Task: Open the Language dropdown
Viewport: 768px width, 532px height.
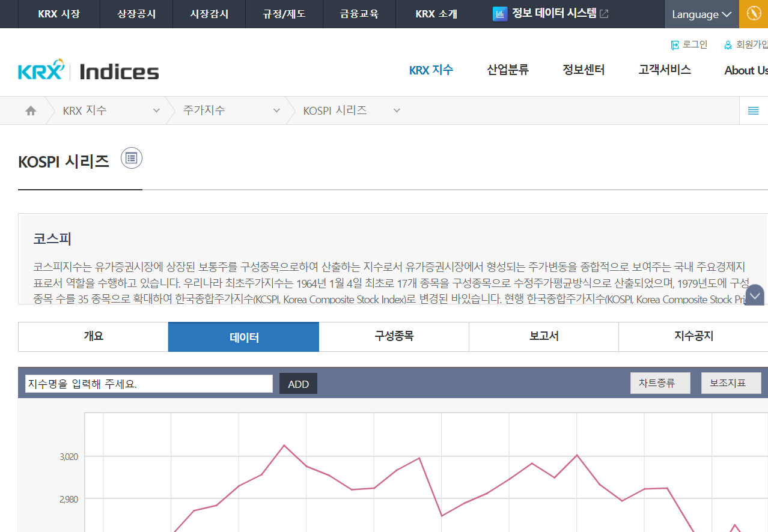Action: (x=701, y=13)
